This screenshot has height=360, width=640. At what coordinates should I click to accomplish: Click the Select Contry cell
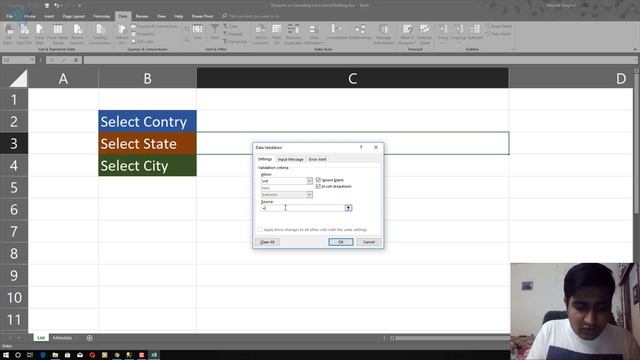147,121
